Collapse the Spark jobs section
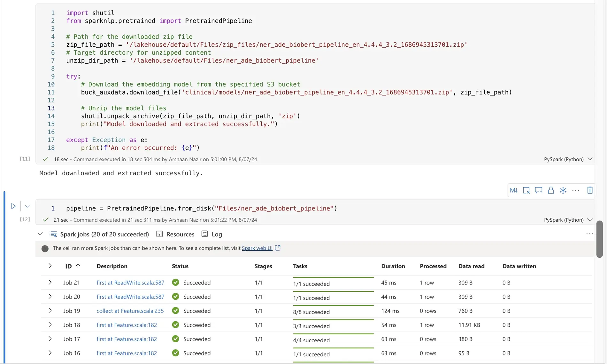The width and height of the screenshot is (607, 364). tap(40, 234)
